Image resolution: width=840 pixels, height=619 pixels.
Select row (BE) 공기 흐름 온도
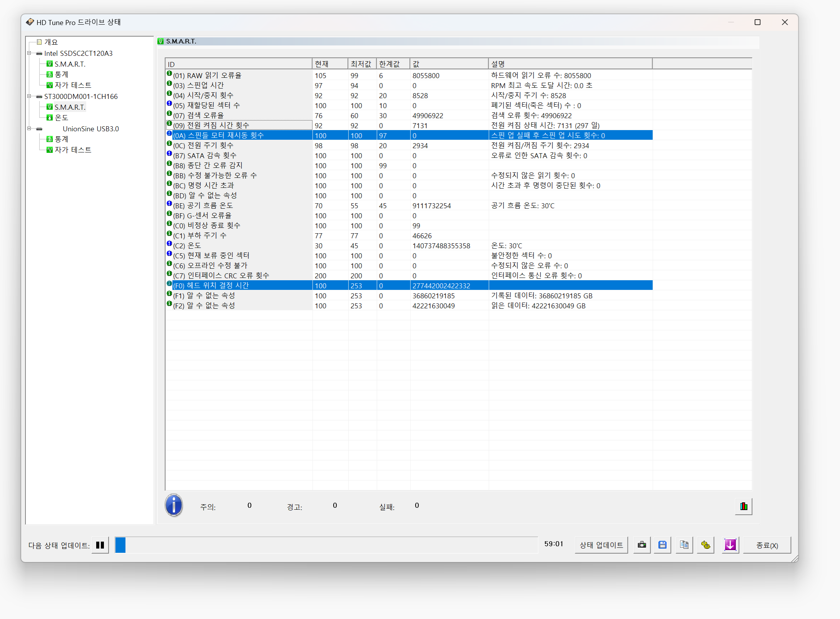coord(409,206)
